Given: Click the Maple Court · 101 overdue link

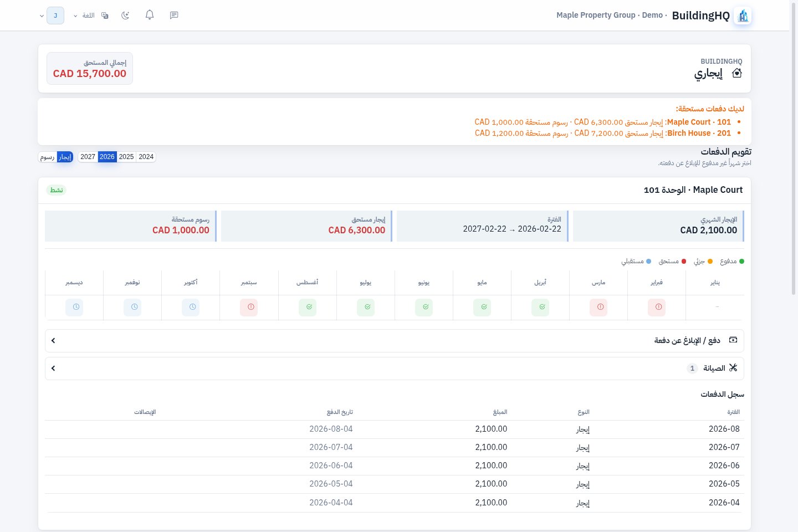Looking at the screenshot, I should (699, 122).
